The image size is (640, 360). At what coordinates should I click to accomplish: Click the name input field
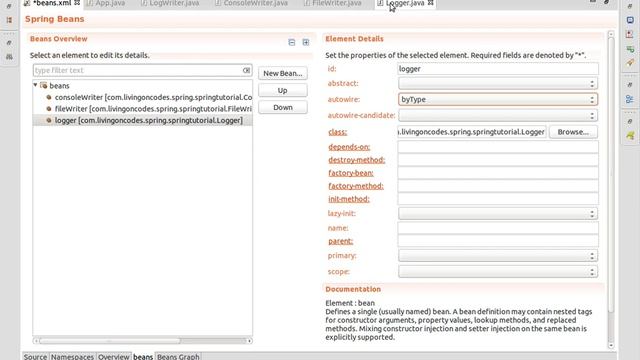(498, 228)
